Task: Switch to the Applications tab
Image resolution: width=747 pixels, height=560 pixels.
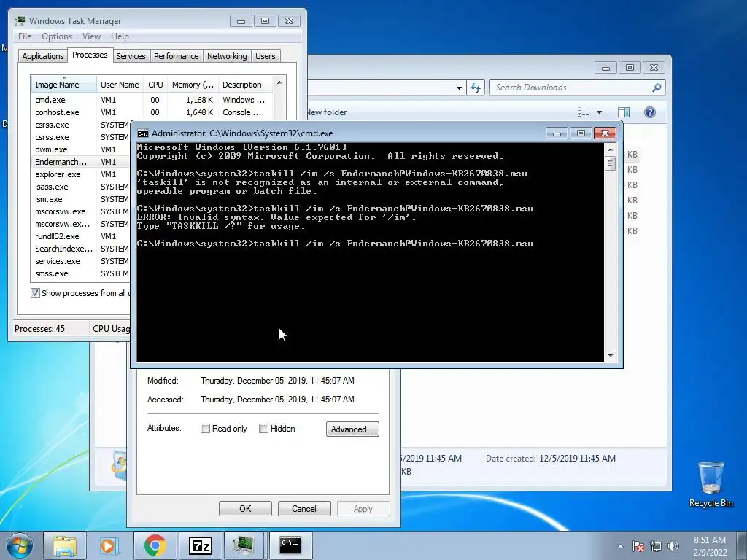Action: (43, 56)
